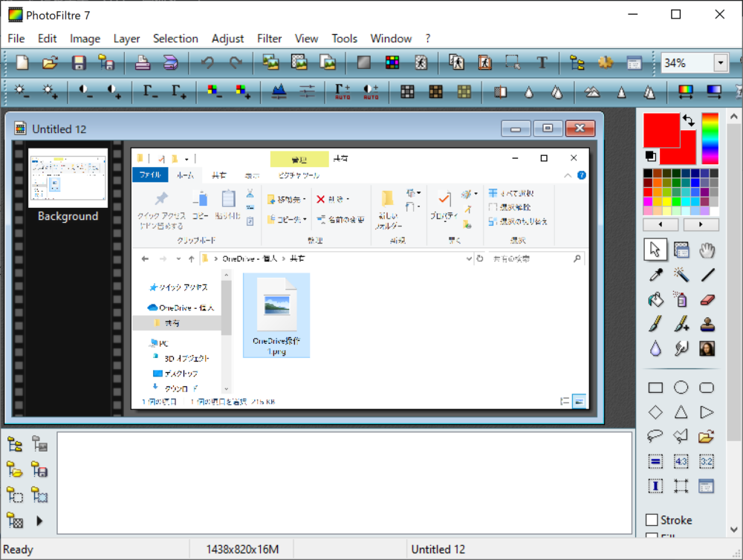Select the Spray can tool
The height and width of the screenshot is (560, 743).
[681, 299]
